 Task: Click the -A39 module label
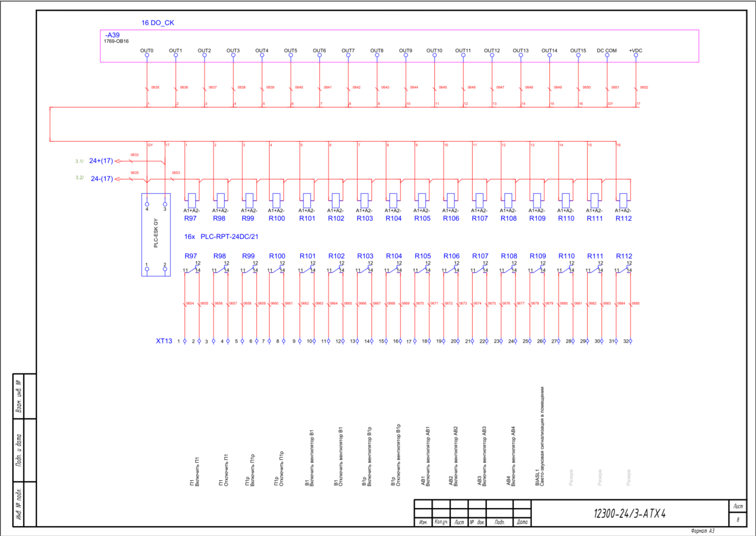coord(112,35)
